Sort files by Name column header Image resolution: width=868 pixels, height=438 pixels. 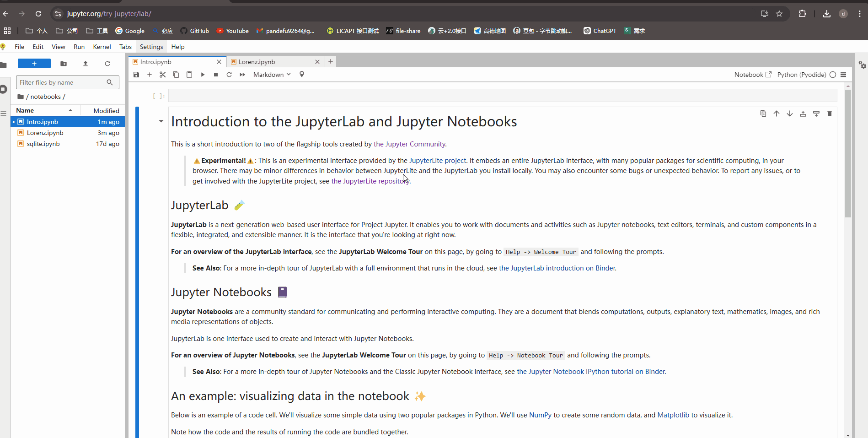click(x=45, y=110)
